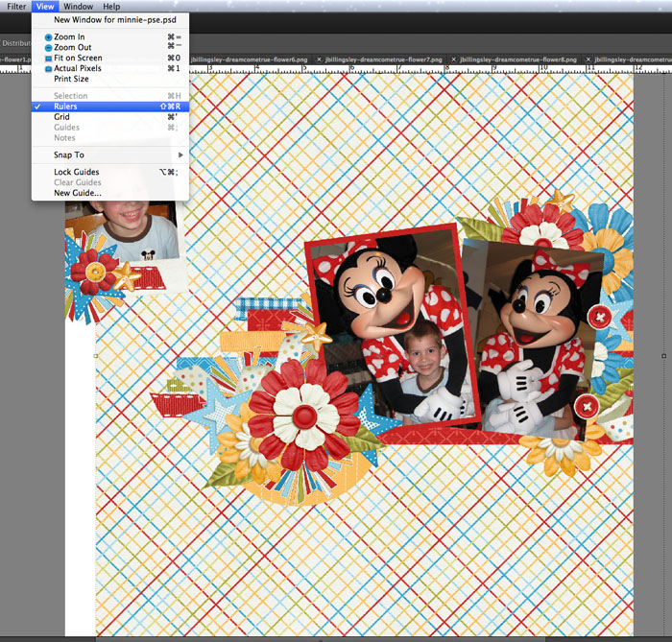672x642 pixels.
Task: Enable the Grid view option
Action: [x=110, y=117]
